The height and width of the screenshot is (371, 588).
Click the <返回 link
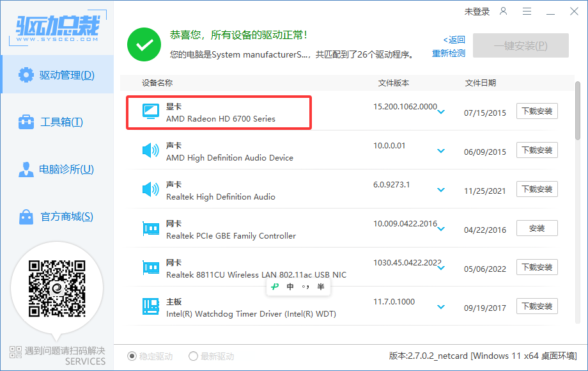tap(454, 40)
